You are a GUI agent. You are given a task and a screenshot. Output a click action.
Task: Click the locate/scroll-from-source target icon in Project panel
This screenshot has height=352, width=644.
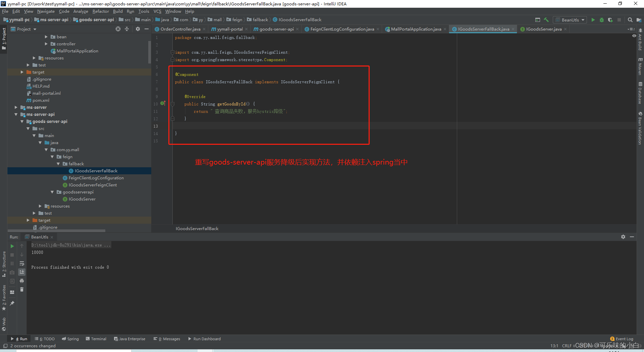click(118, 29)
